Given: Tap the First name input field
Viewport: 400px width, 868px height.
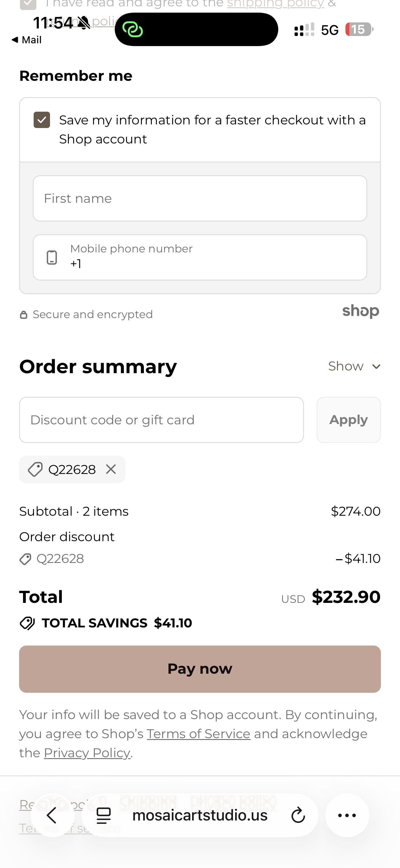Looking at the screenshot, I should click(200, 199).
